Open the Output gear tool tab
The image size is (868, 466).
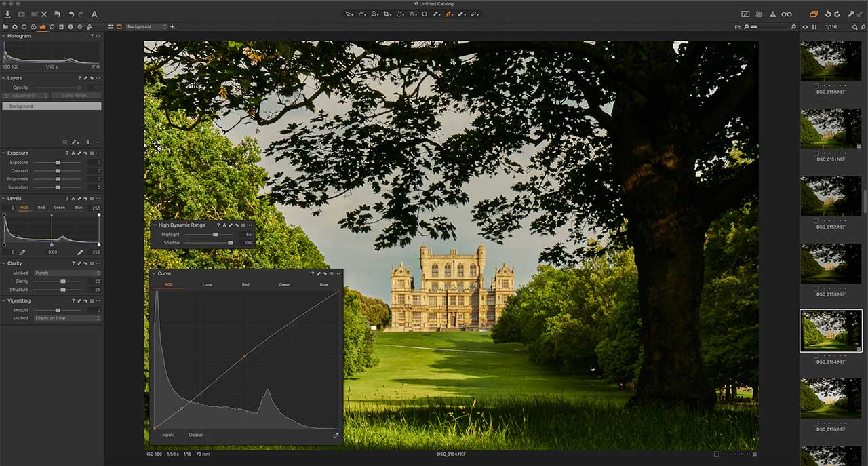click(x=79, y=27)
